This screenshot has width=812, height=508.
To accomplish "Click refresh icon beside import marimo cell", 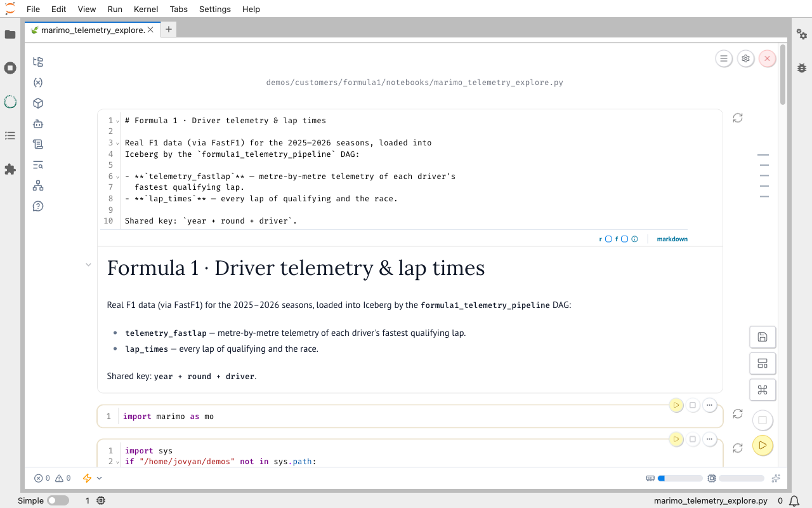I will pyautogui.click(x=738, y=413).
